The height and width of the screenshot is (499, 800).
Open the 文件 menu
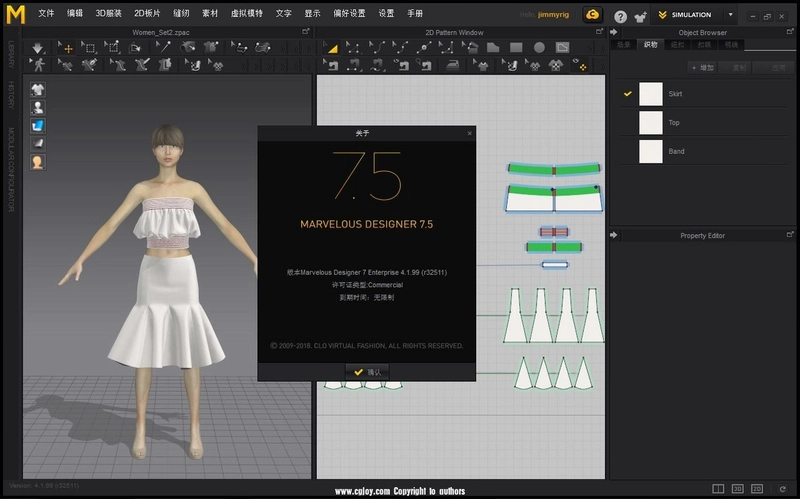point(46,13)
